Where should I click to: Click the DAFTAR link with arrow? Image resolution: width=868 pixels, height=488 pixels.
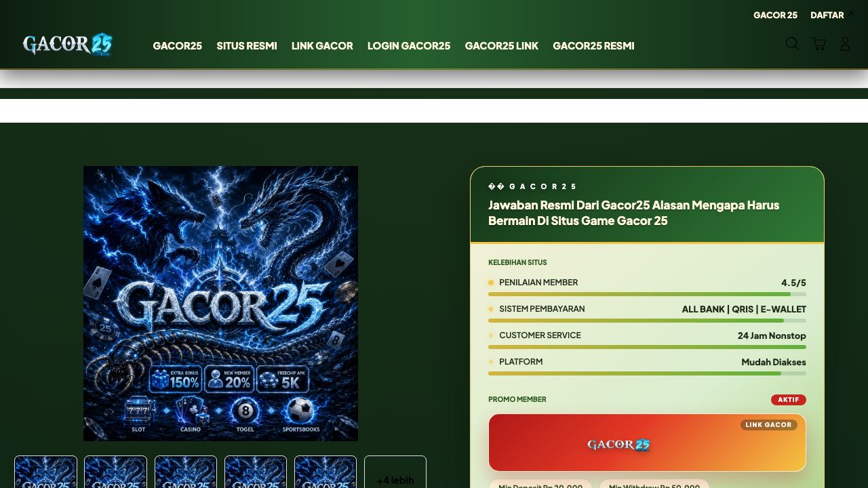[x=832, y=15]
